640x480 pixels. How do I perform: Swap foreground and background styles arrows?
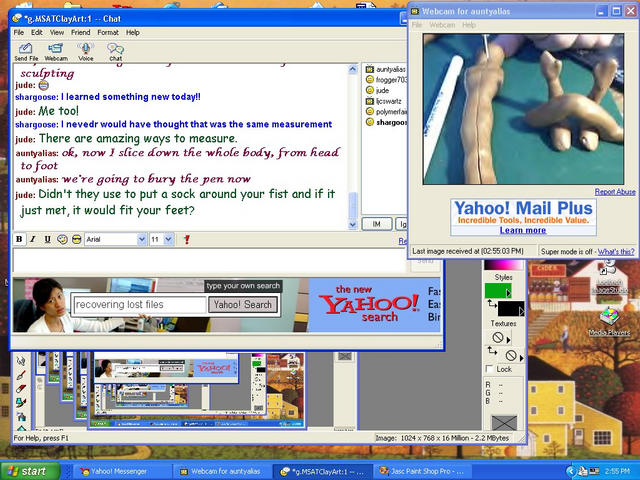tap(491, 304)
